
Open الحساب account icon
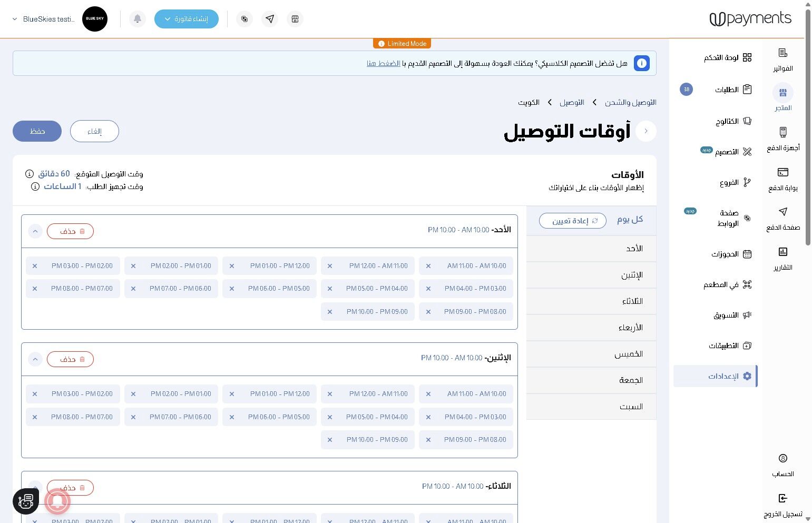[782, 458]
